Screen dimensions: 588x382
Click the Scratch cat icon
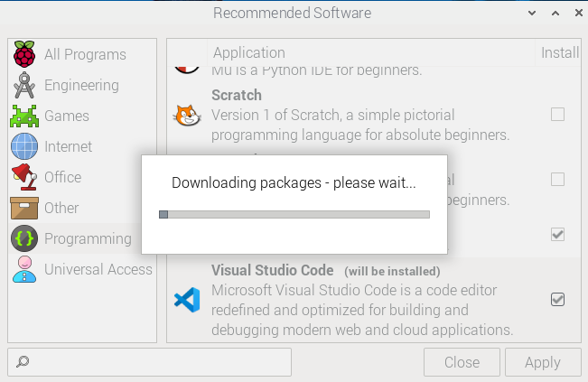click(187, 115)
